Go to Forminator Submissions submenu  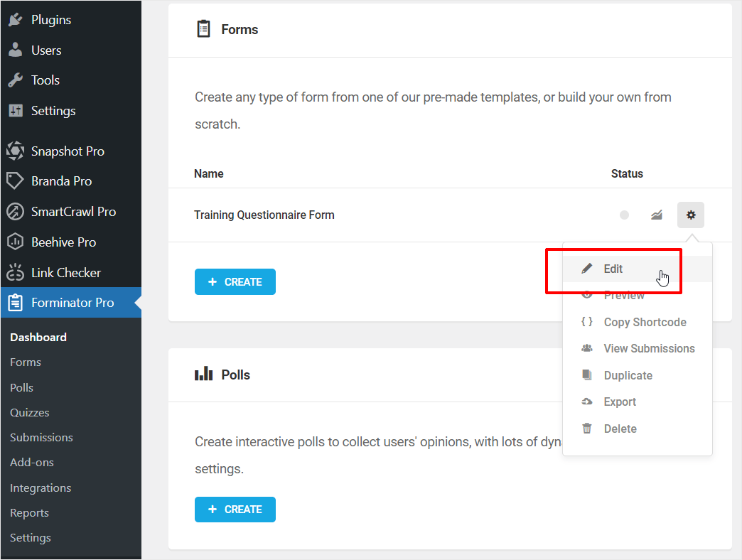42,438
